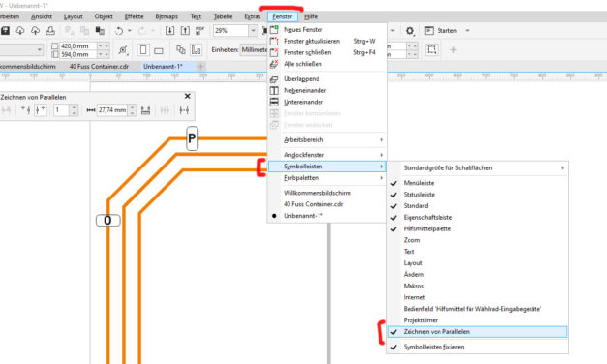Open the Ansicht menu
This screenshot has height=364, width=607.
click(x=42, y=16)
